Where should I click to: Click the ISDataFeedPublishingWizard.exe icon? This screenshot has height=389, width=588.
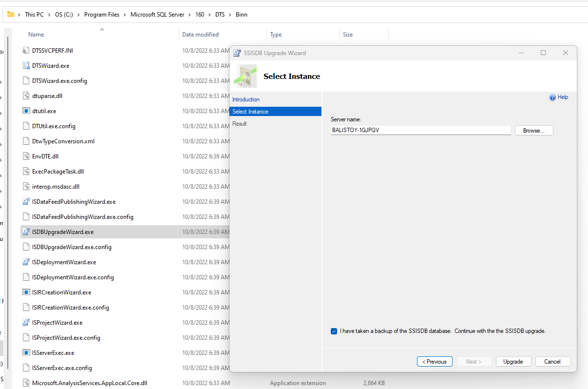click(x=26, y=201)
